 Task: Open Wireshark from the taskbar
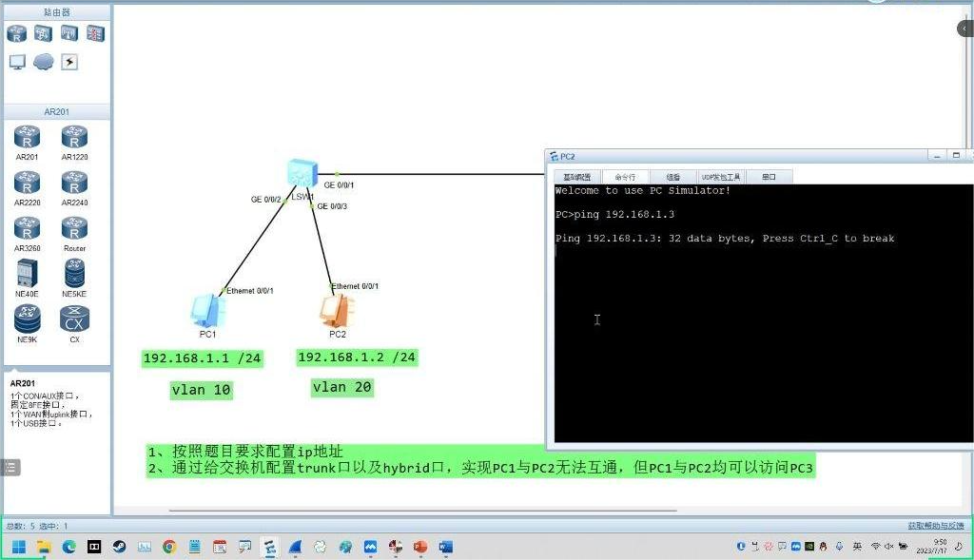click(x=295, y=547)
